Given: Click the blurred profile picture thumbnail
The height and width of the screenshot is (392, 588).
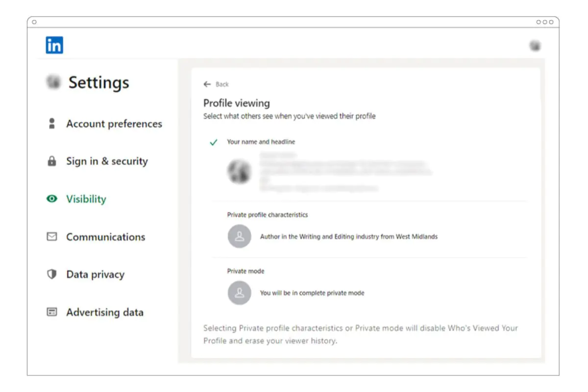Looking at the screenshot, I should click(240, 171).
